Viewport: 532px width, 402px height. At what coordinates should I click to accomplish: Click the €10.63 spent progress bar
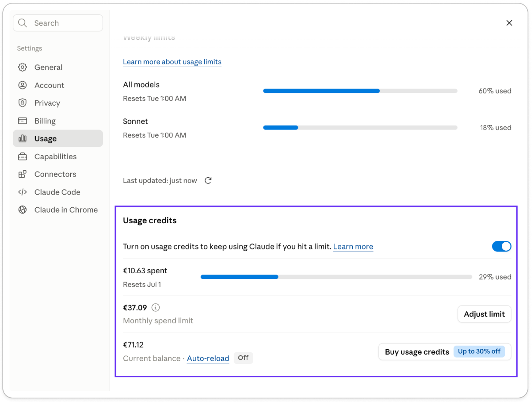click(336, 277)
